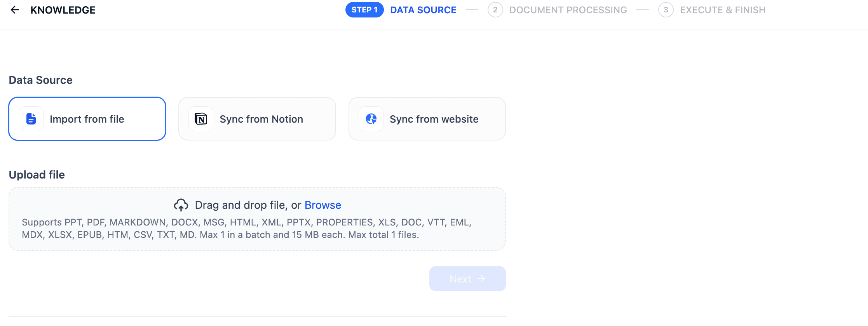Select the DOCUMENT PROCESSING step
Image resolution: width=868 pixels, height=326 pixels.
pos(568,10)
